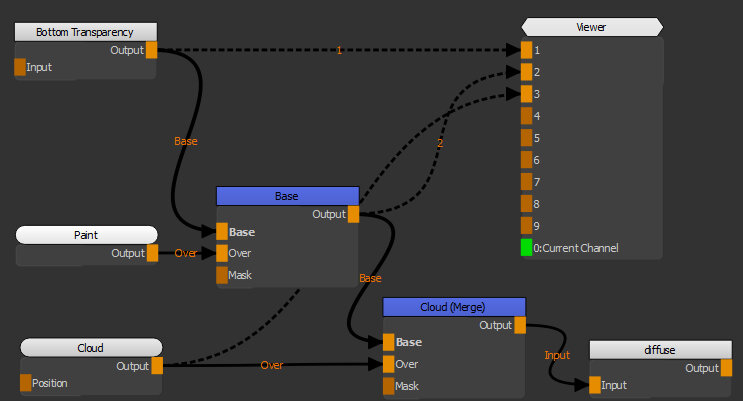Click the Bottom Transparency node output port

(x=152, y=50)
